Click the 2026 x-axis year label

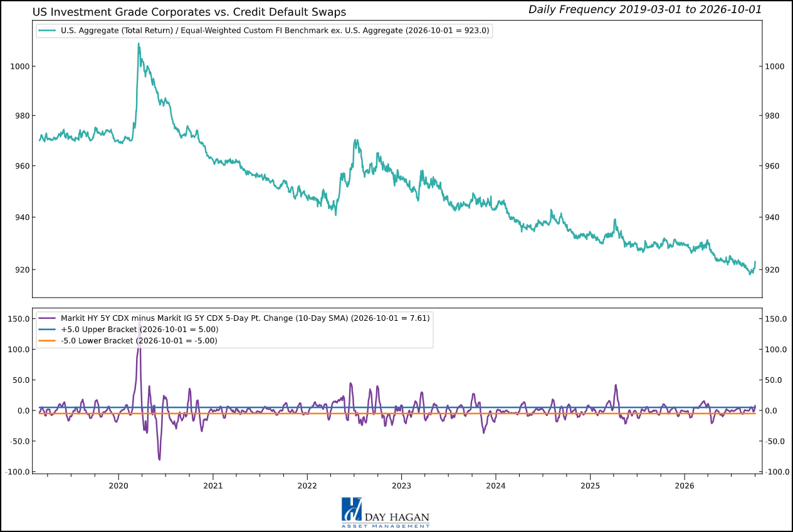tap(685, 485)
